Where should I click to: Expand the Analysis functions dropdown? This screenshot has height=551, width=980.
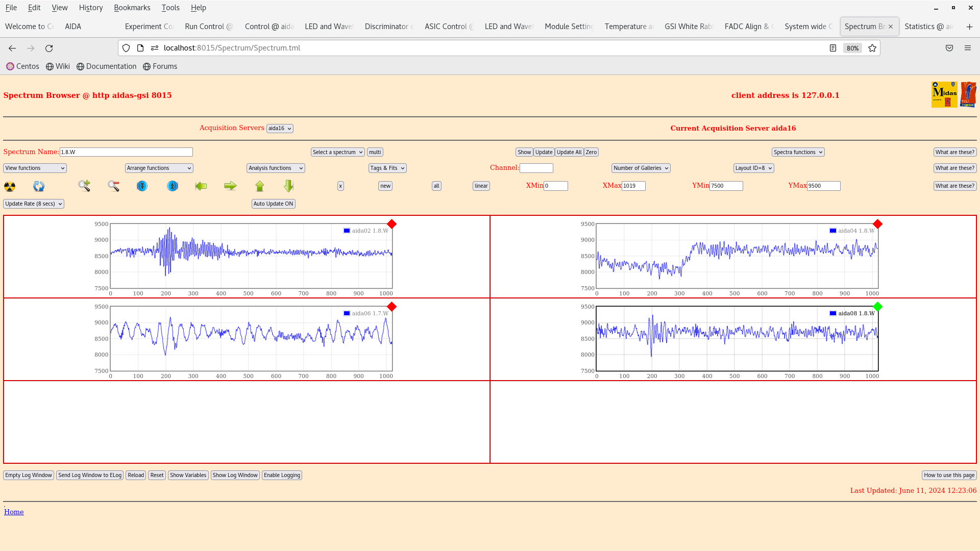coord(276,168)
